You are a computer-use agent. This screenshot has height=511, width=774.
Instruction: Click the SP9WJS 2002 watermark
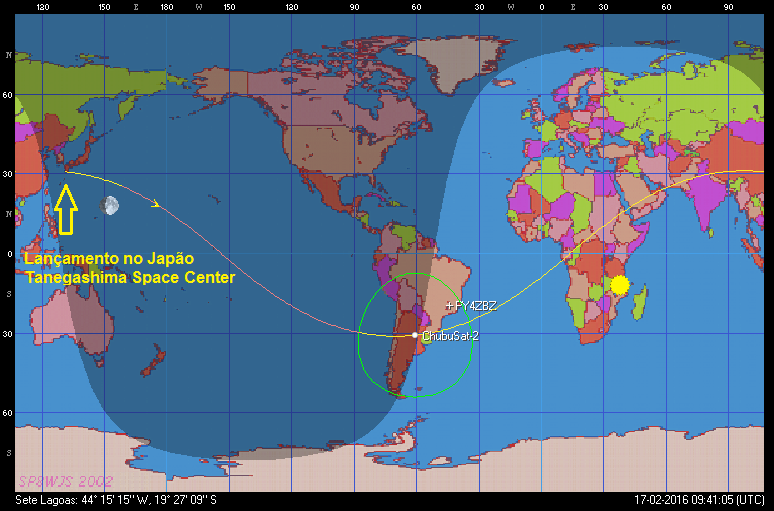(58, 481)
